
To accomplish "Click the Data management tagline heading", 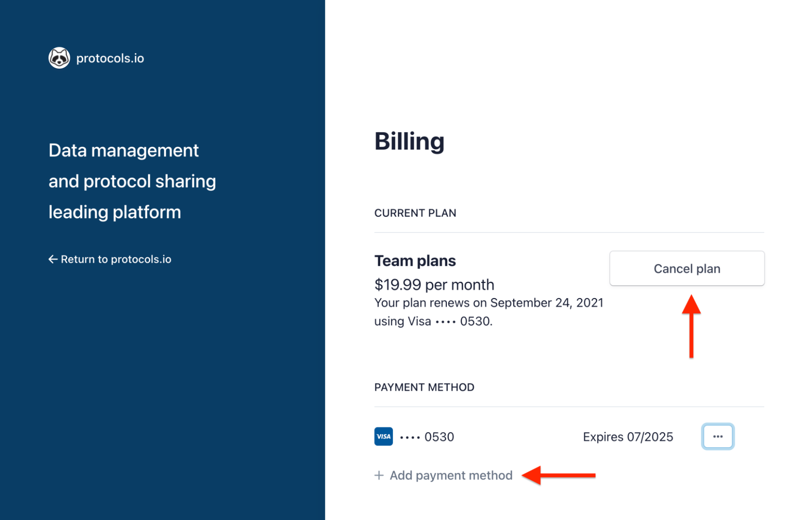I will point(132,181).
